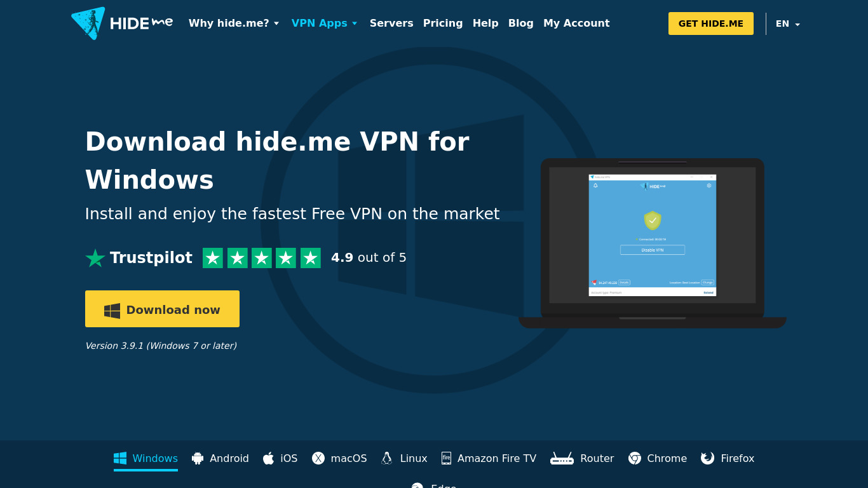Click the GET HIDE.ME button

(711, 24)
